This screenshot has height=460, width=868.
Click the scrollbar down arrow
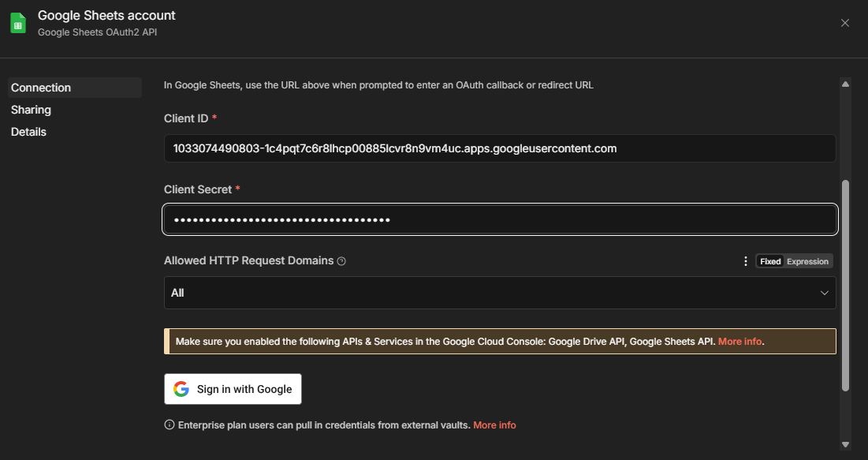[845, 444]
